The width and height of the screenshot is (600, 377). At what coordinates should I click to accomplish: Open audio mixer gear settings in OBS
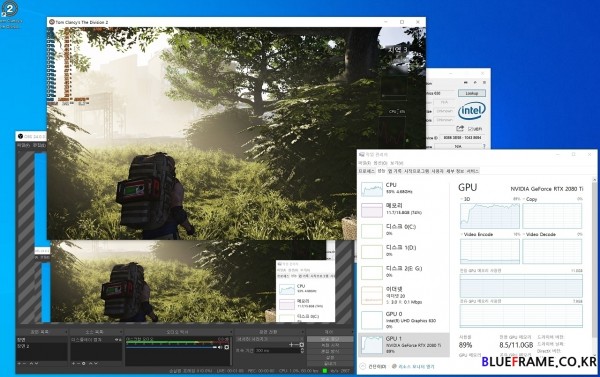[227, 347]
